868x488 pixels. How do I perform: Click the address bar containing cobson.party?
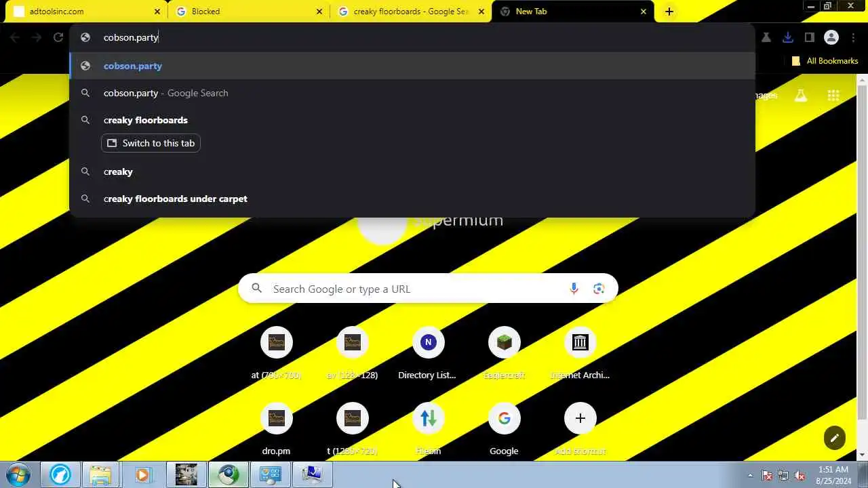click(412, 37)
